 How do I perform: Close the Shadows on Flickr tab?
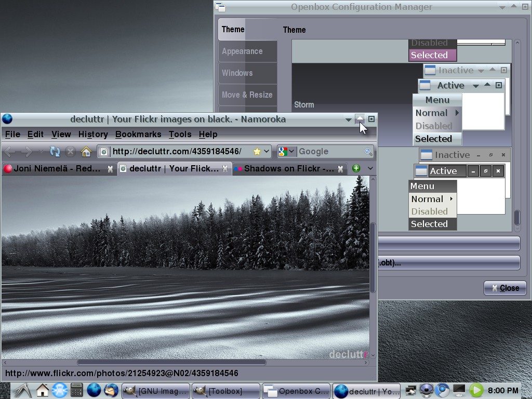(x=340, y=169)
